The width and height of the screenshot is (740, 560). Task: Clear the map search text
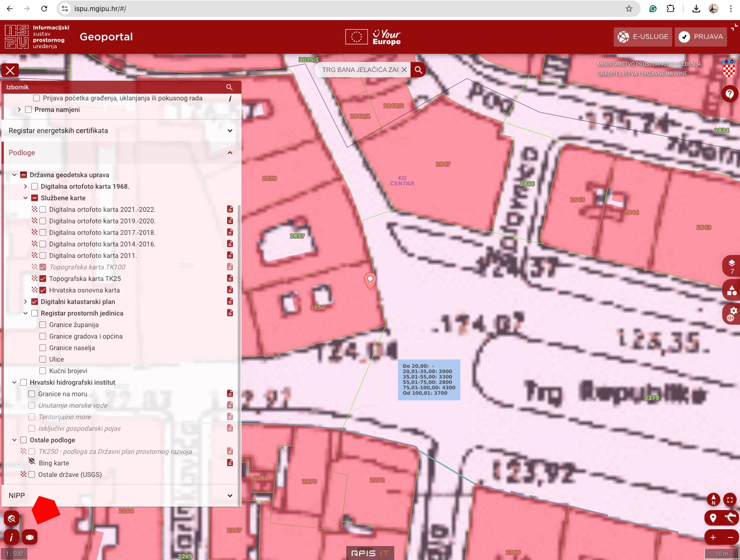click(404, 70)
